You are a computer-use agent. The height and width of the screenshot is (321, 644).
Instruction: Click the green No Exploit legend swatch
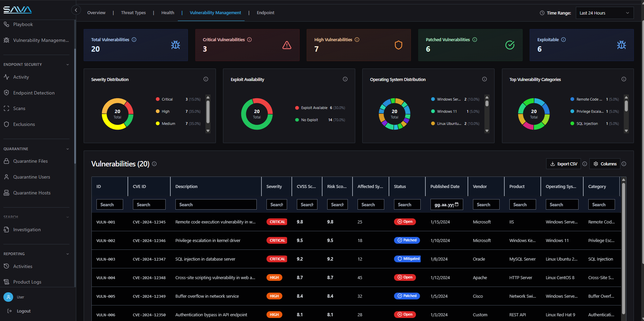297,120
